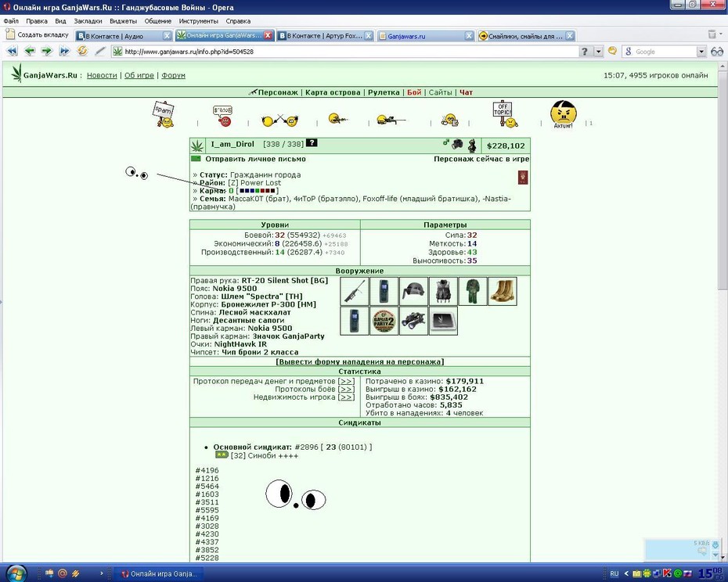
Task: Click the syndicate leaf icon by I_am_Dirol
Action: point(198,145)
